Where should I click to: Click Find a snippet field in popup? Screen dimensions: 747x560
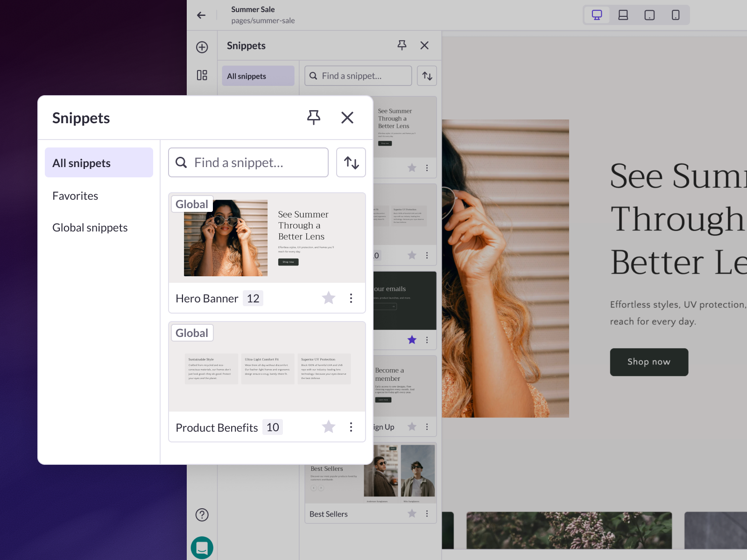248,162
